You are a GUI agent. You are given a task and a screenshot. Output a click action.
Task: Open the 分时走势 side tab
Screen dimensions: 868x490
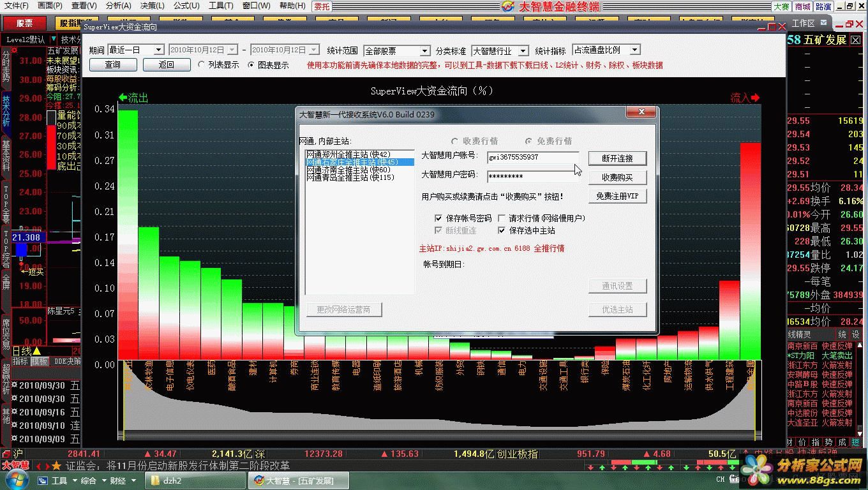tap(6, 66)
